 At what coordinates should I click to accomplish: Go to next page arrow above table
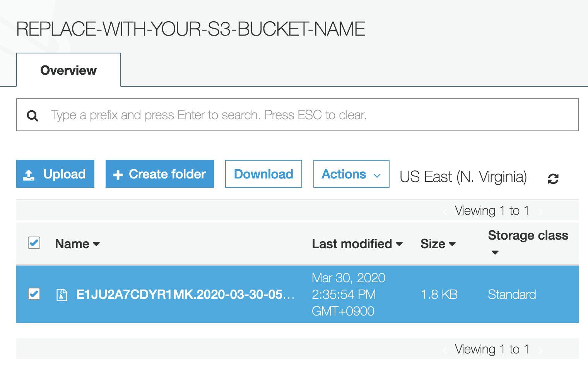click(540, 211)
